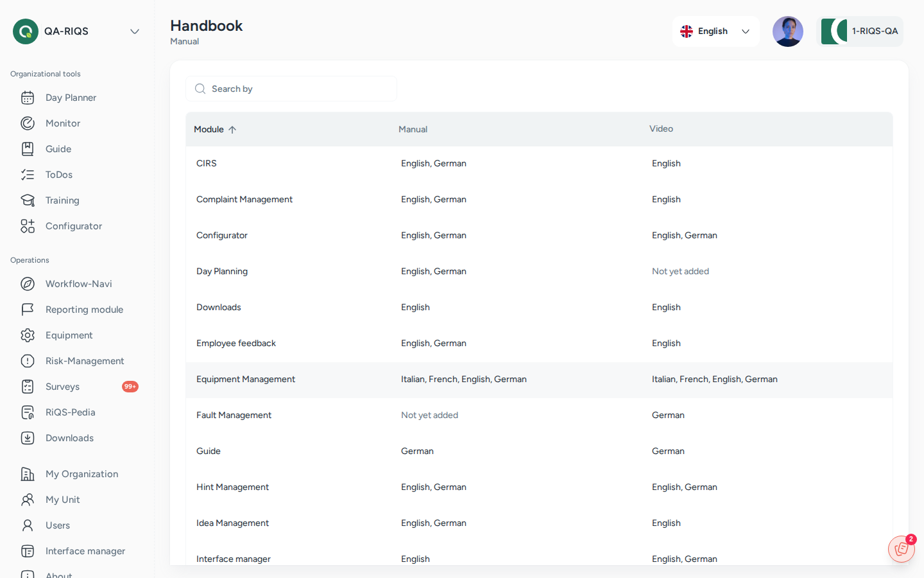The image size is (924, 578).
Task: Open Training graduation cap icon
Action: click(x=28, y=200)
